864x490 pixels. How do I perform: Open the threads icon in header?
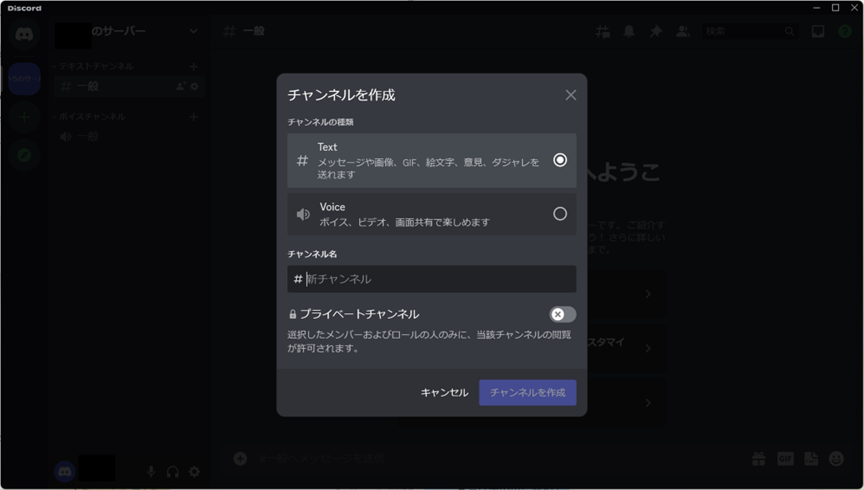pyautogui.click(x=603, y=31)
